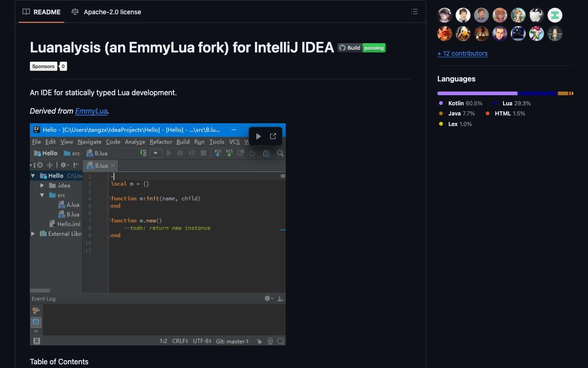Toggle the Event Log balloon notification icon
The width and height of the screenshot is (588, 368).
pos(36,322)
